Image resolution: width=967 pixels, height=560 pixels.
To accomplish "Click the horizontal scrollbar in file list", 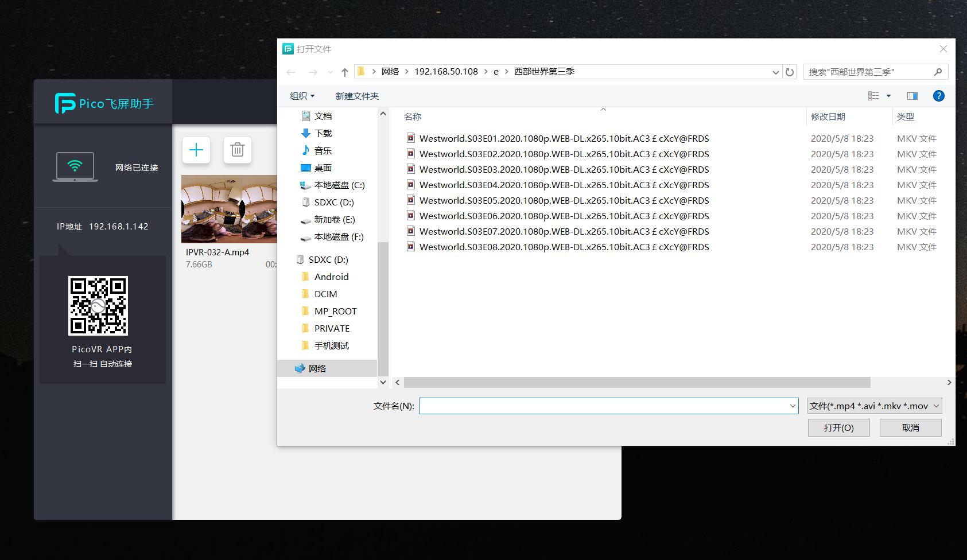I will (637, 382).
